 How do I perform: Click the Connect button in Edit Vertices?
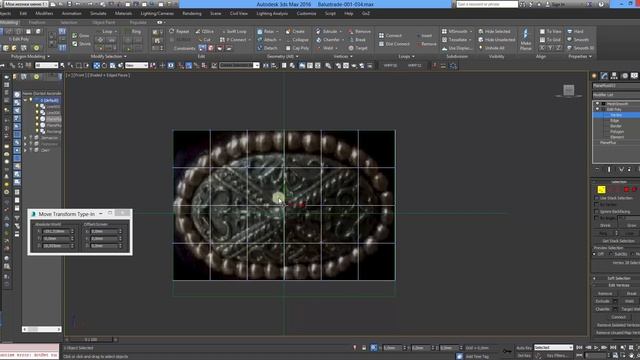pyautogui.click(x=618, y=317)
